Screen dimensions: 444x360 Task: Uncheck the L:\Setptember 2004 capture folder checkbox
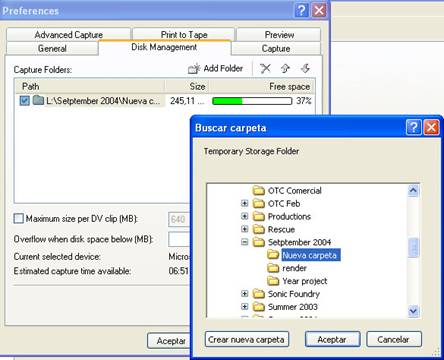(24, 101)
